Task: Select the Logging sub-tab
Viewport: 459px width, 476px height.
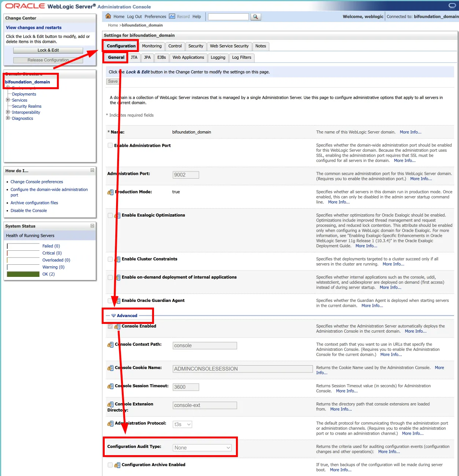Action: 218,58
